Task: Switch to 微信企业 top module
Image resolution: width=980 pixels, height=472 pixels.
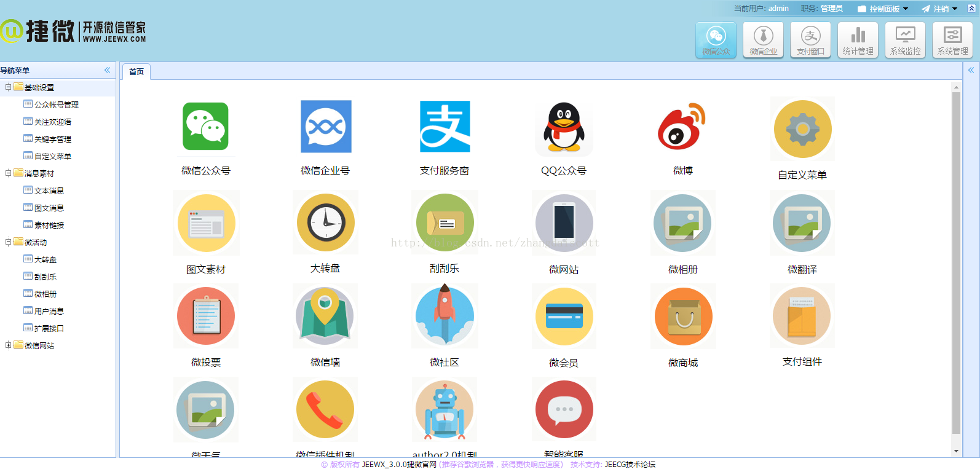Action: [763, 40]
